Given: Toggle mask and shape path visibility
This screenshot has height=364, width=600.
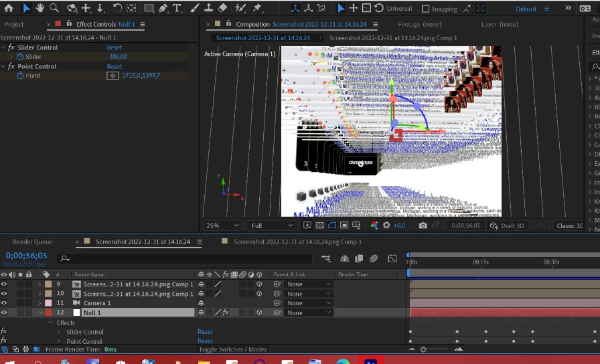Looking at the screenshot, I should tap(331, 225).
